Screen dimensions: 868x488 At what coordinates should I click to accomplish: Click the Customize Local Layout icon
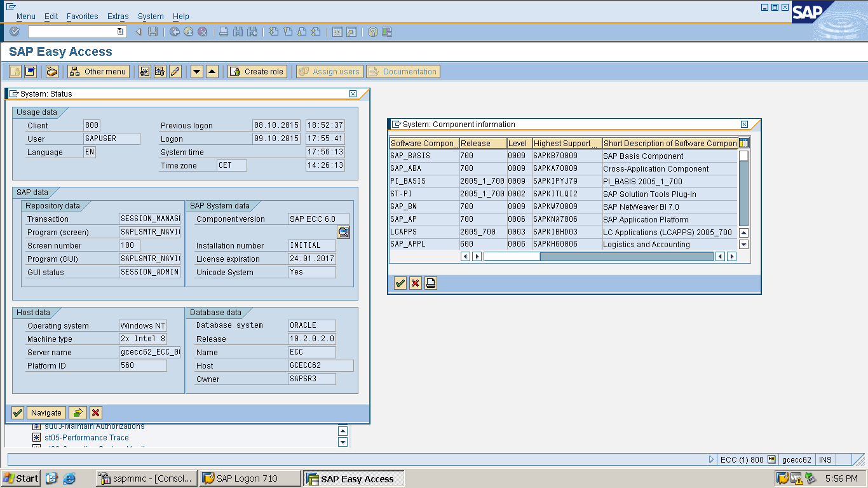point(387,32)
